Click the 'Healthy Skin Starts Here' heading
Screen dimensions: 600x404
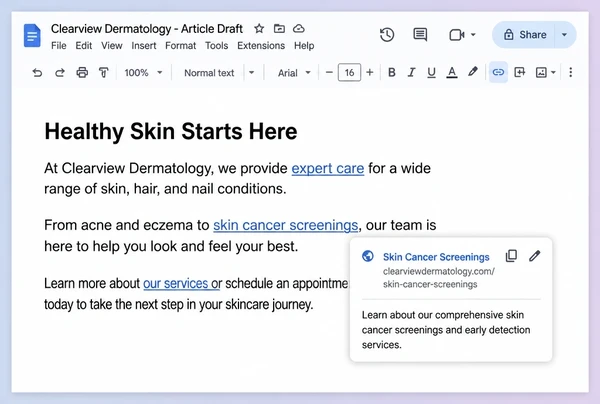171,131
